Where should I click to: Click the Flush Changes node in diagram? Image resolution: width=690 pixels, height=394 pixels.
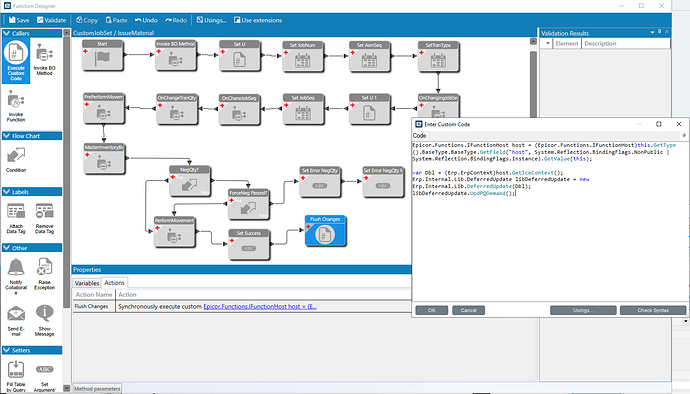click(325, 230)
